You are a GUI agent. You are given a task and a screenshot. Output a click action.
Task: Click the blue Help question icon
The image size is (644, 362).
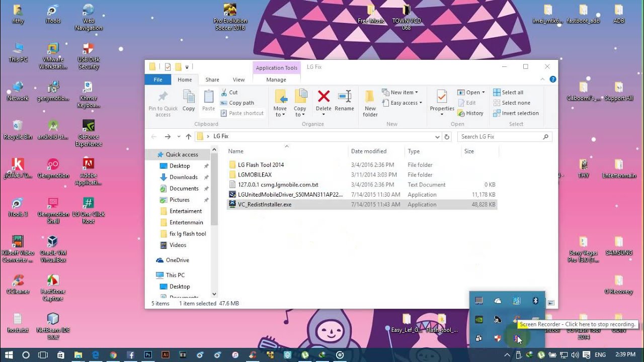click(x=552, y=79)
